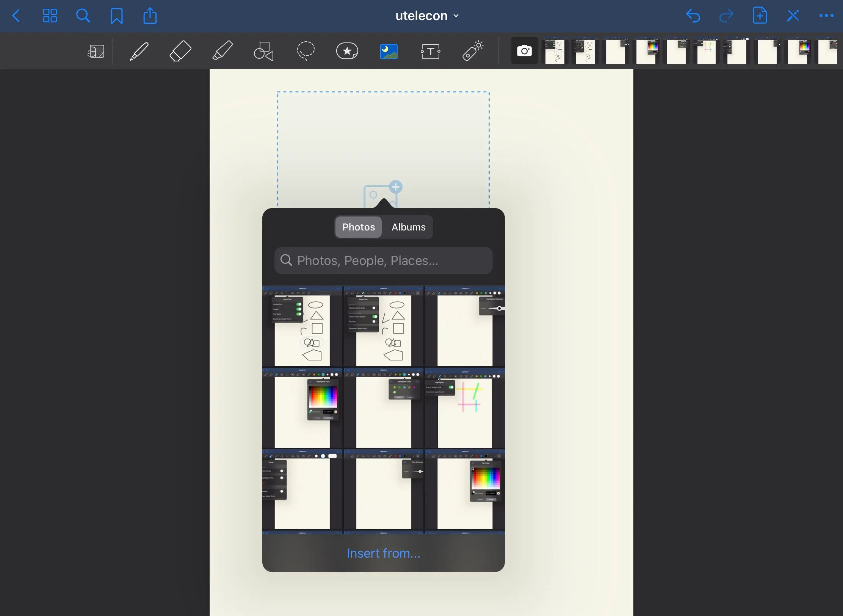Click the Insert from... link
Screen dimensions: 843x616
[x=383, y=553]
